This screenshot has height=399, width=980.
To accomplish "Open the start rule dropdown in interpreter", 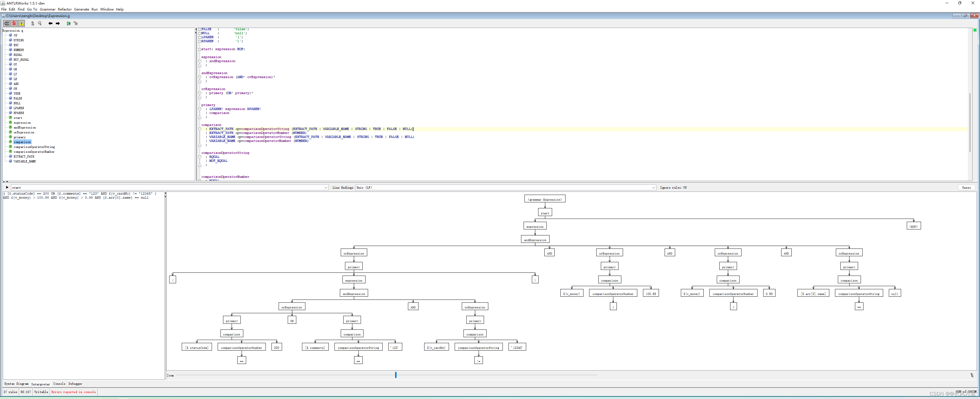I will (x=326, y=188).
